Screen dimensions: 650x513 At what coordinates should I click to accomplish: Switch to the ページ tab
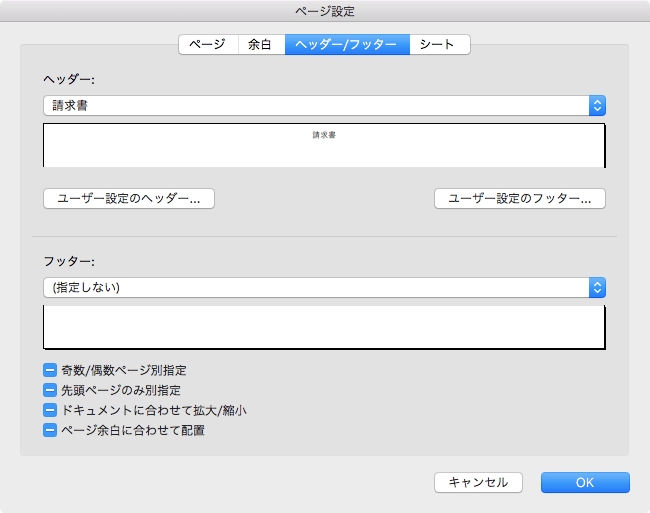[x=208, y=44]
